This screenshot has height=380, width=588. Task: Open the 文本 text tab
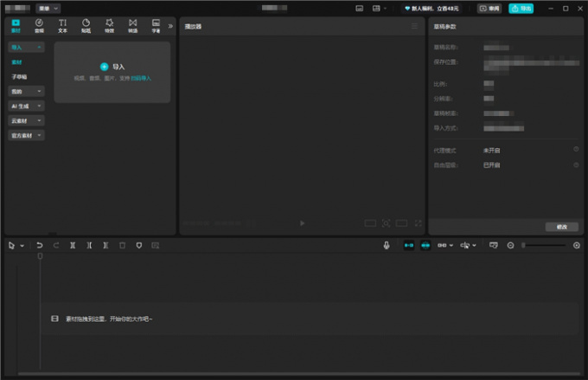pyautogui.click(x=62, y=26)
